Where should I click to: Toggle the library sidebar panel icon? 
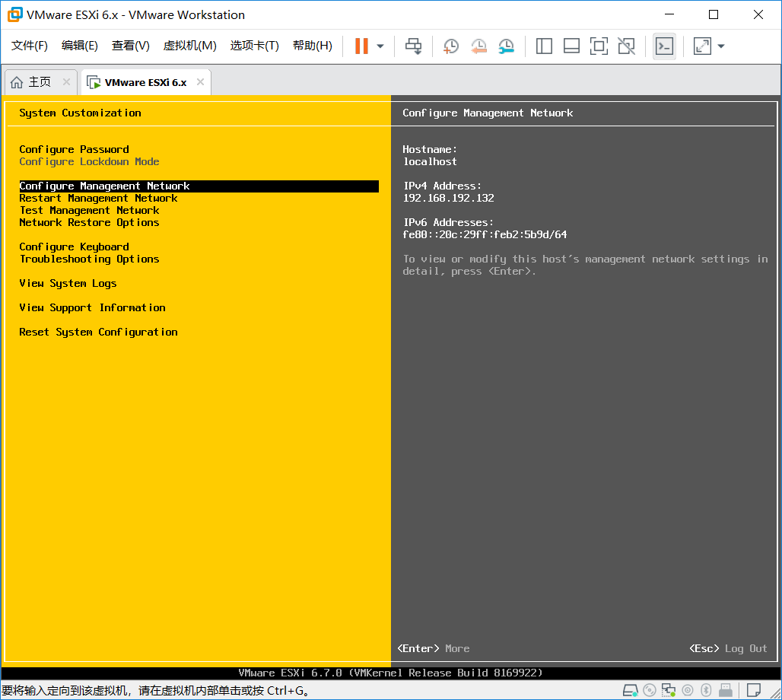(x=544, y=46)
